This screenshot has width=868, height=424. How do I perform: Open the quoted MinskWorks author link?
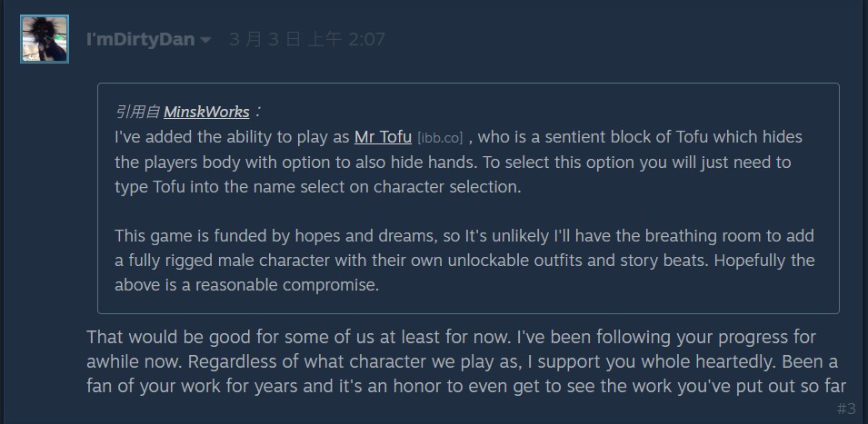206,112
